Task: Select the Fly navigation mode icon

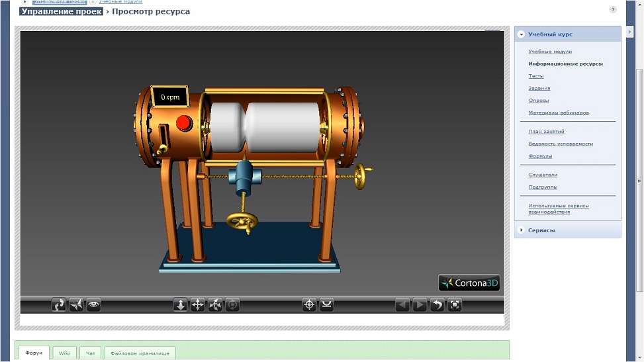Action: tap(76, 305)
